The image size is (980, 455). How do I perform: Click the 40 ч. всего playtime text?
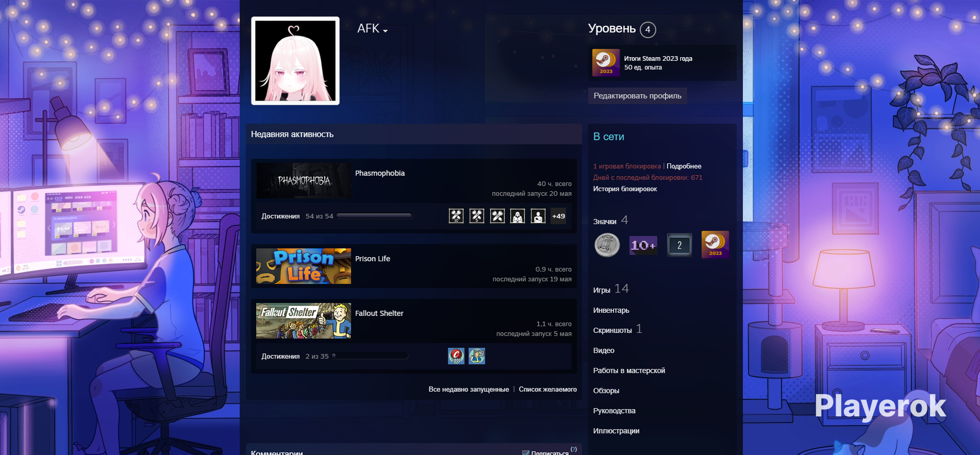click(554, 183)
